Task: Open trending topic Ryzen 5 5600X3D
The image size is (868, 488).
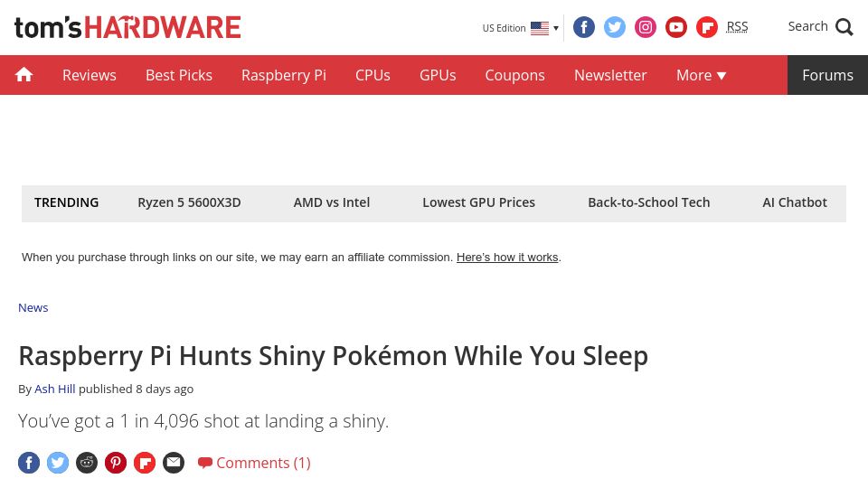Action: (189, 202)
